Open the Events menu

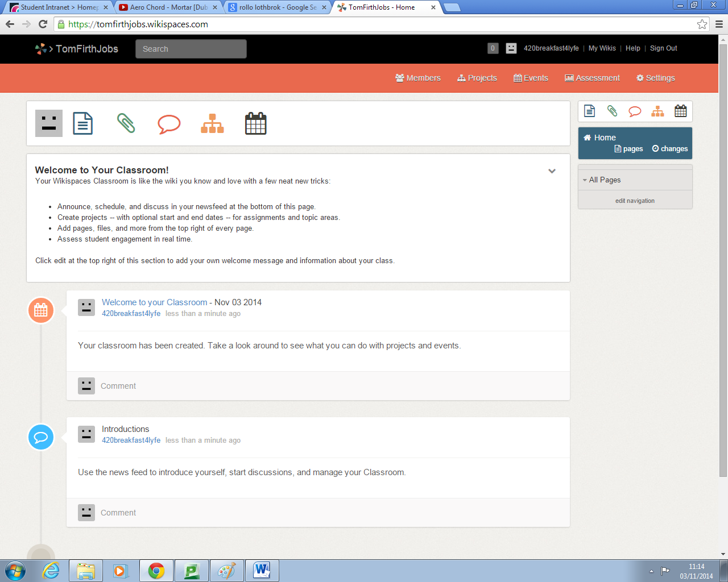[531, 78]
